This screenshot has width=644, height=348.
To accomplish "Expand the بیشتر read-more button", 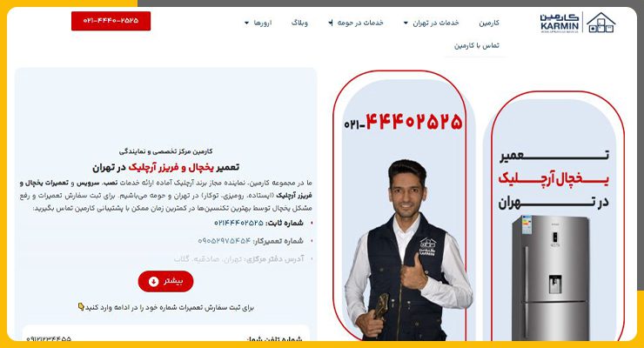I will tap(165, 281).
